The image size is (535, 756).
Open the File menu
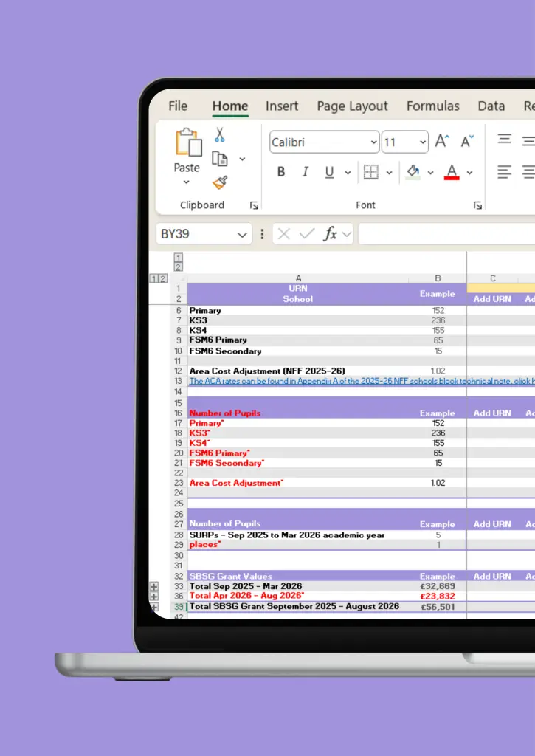click(x=178, y=106)
